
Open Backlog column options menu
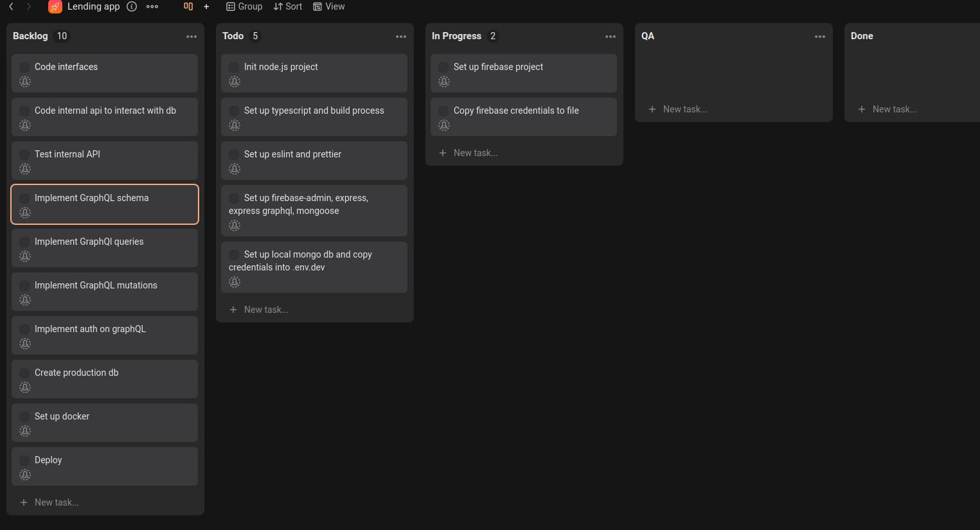(192, 37)
